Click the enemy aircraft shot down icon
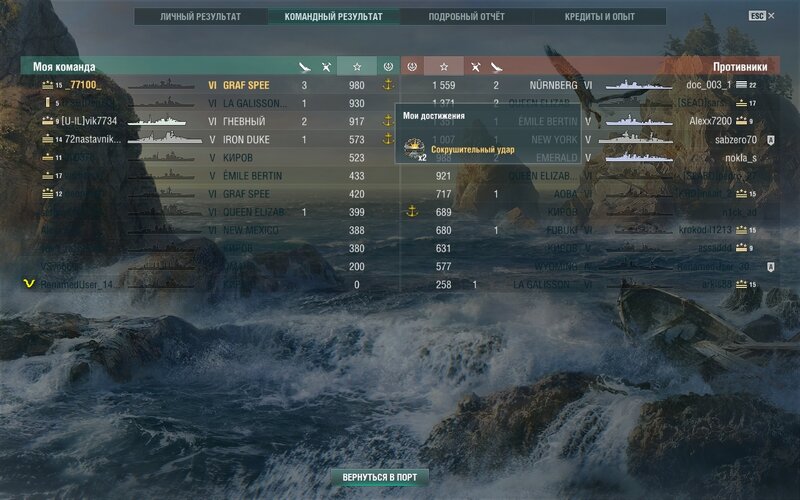 coord(496,67)
